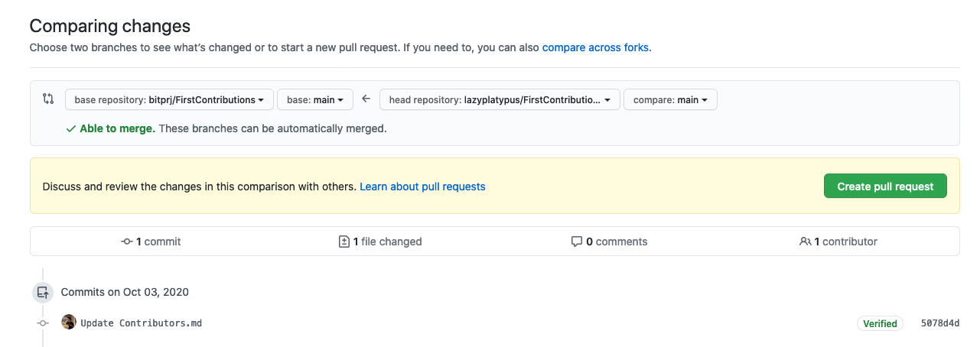This screenshot has width=980, height=347.
Task: Click the repo push icon beside Commits on Oct 03
Action: (43, 292)
